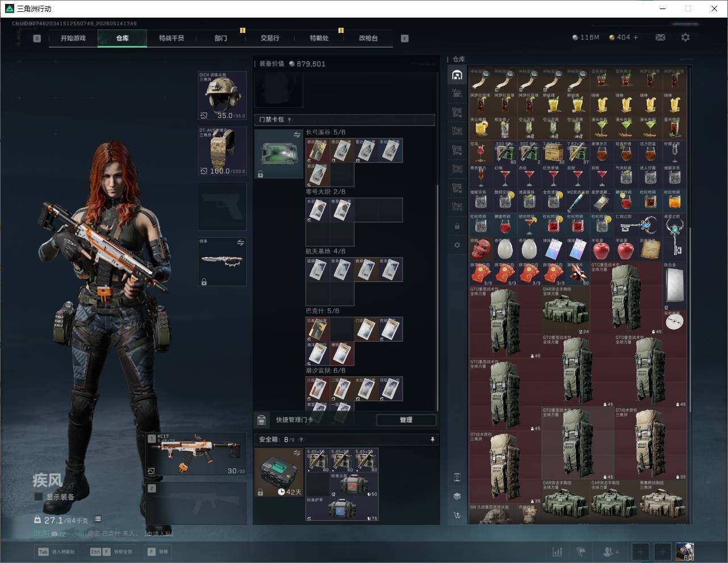The height and width of the screenshot is (563, 728).
Task: Open the 交易行 tab
Action: (270, 38)
